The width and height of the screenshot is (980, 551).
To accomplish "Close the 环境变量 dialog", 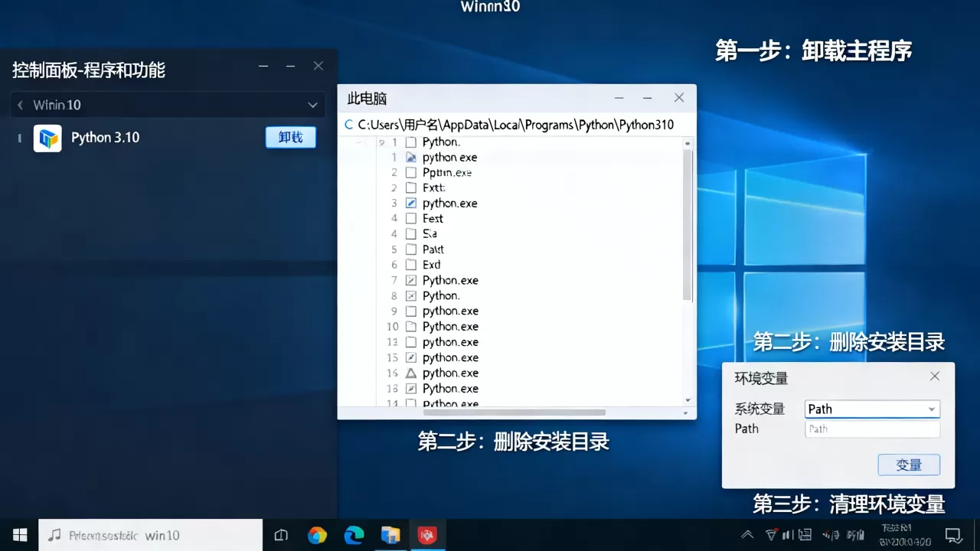I will (935, 377).
